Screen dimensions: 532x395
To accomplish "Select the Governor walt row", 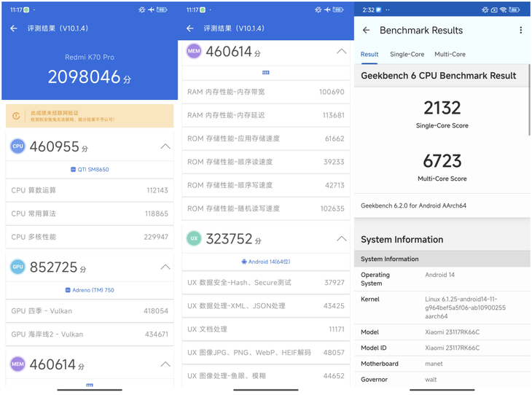I will [x=442, y=380].
